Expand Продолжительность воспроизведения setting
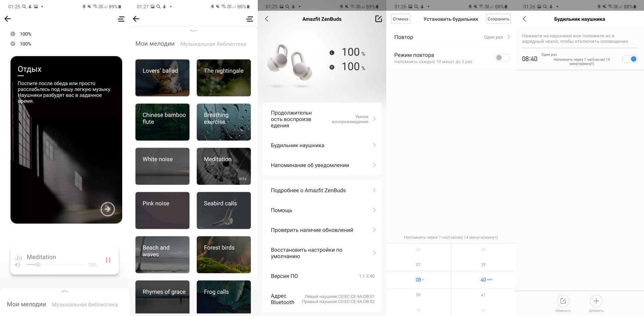644x316 pixels. pos(322,119)
